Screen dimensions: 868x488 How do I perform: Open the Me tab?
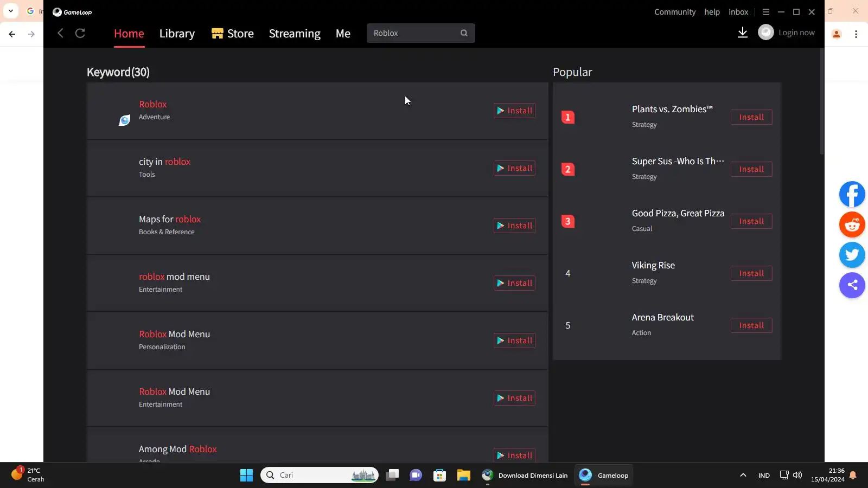343,34
